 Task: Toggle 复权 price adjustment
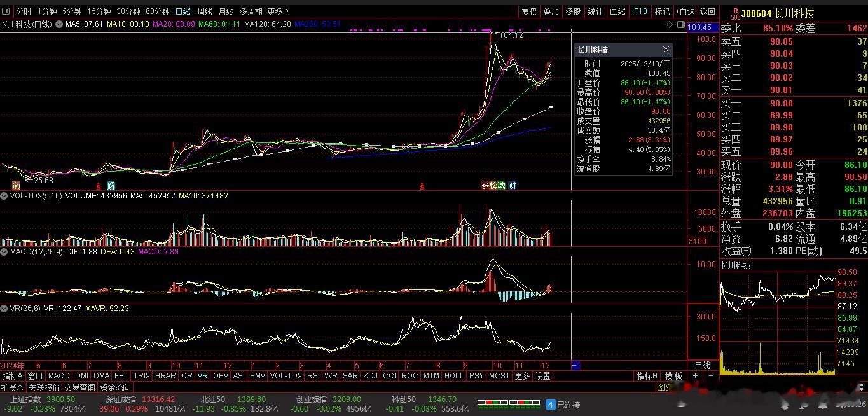529,11
